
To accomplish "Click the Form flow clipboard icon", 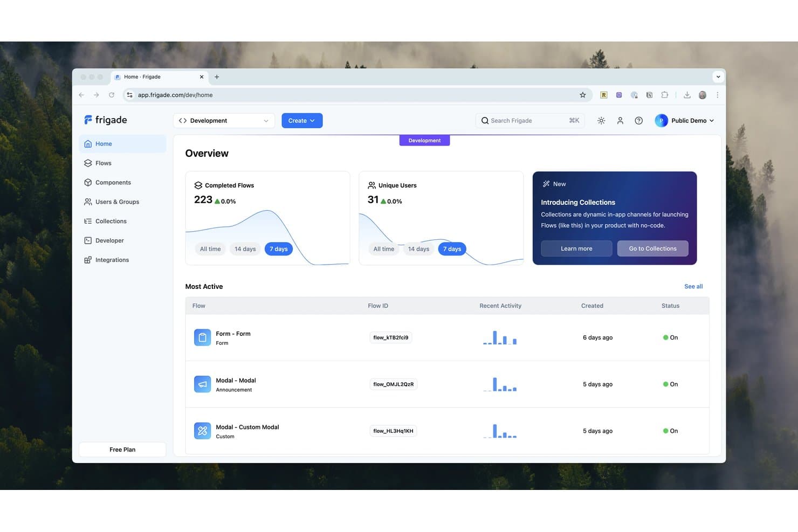I will tap(202, 337).
